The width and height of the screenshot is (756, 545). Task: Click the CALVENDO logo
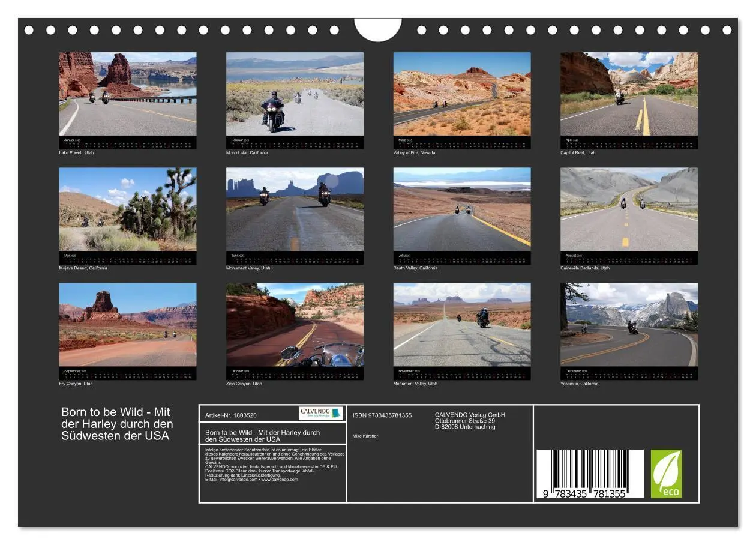click(321, 413)
